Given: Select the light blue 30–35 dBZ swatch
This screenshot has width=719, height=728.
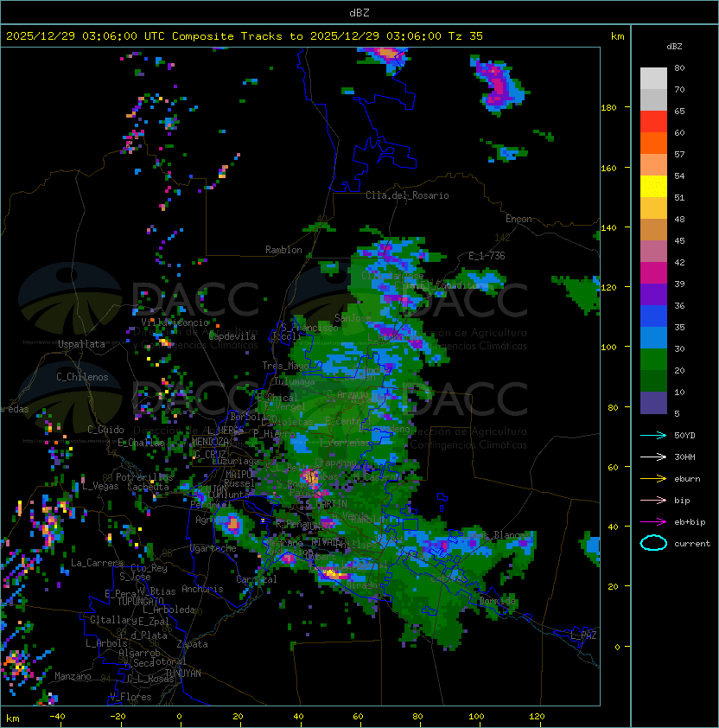Looking at the screenshot, I should click(653, 337).
